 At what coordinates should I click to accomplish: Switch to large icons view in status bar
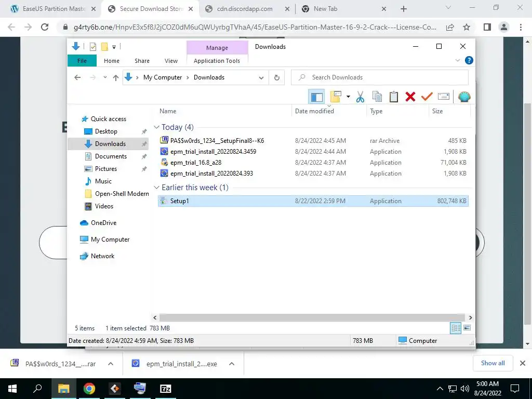tap(467, 328)
